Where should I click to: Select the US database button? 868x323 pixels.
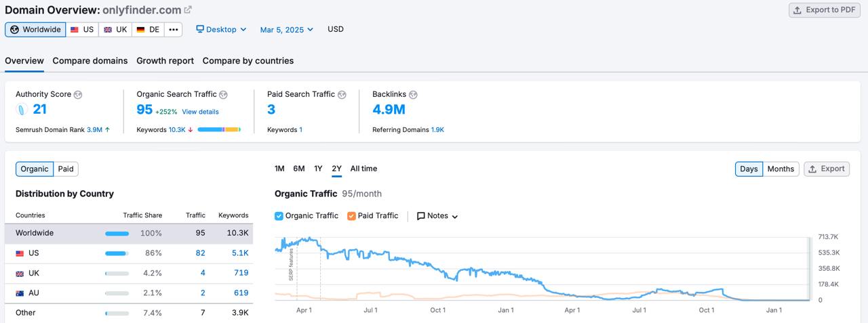pos(82,30)
